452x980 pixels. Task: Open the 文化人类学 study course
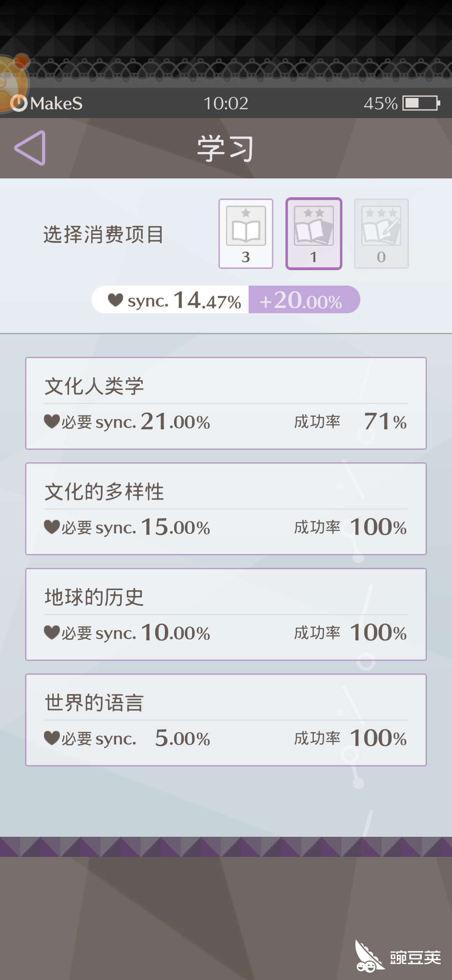click(226, 402)
